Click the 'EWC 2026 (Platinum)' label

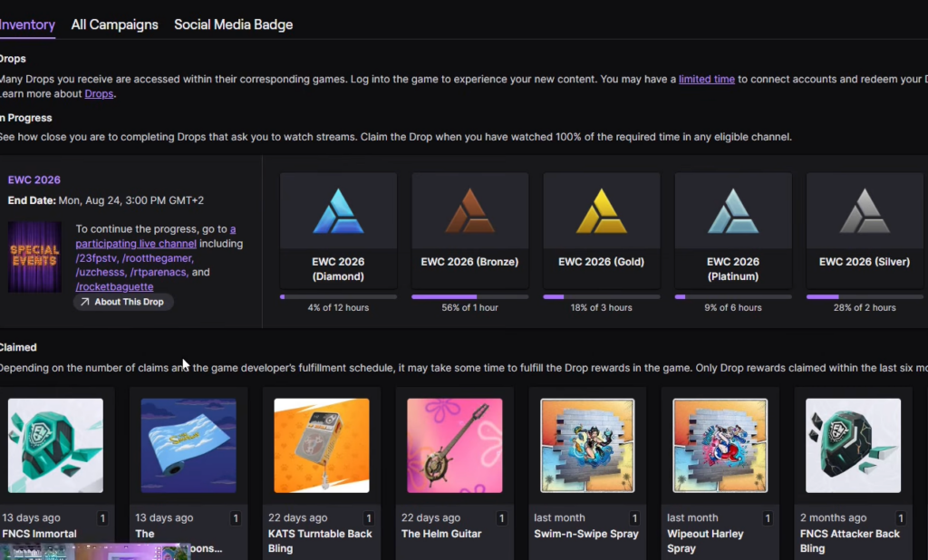732,269
